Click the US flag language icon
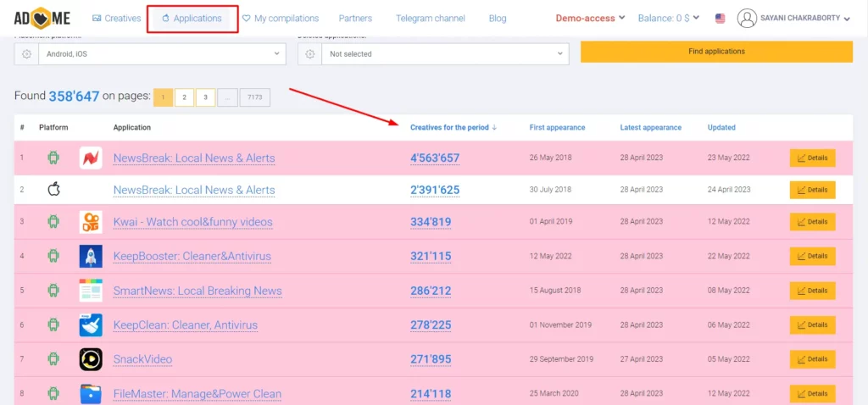The width and height of the screenshot is (868, 405). [720, 18]
